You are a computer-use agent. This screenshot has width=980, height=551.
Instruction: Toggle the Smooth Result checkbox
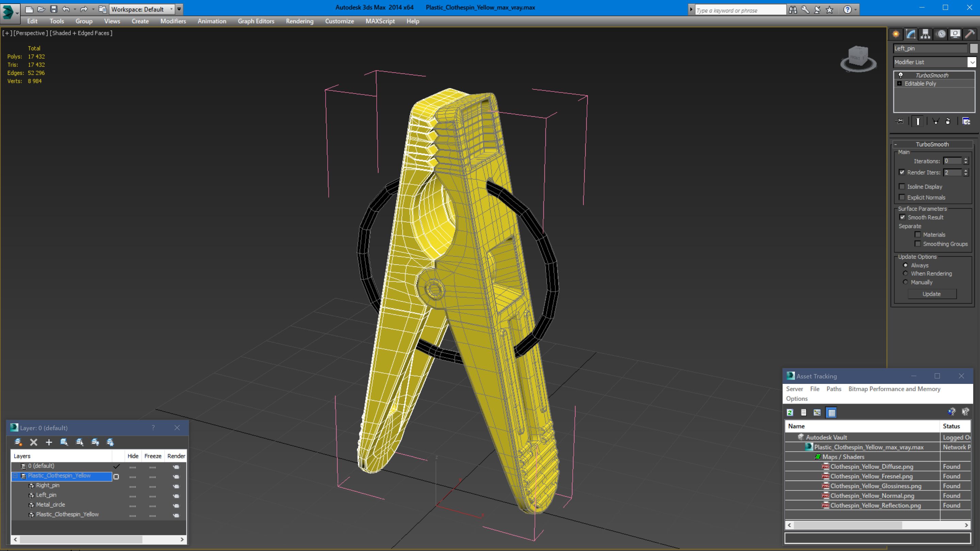coord(902,217)
